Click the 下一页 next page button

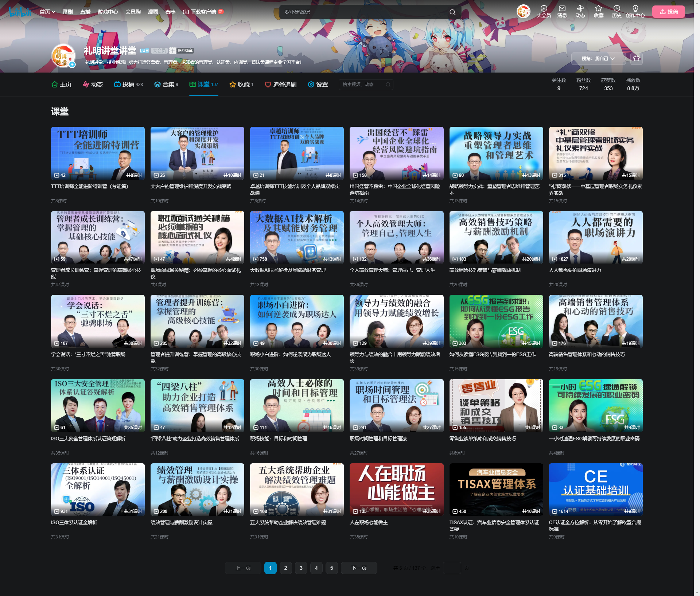[x=359, y=568]
